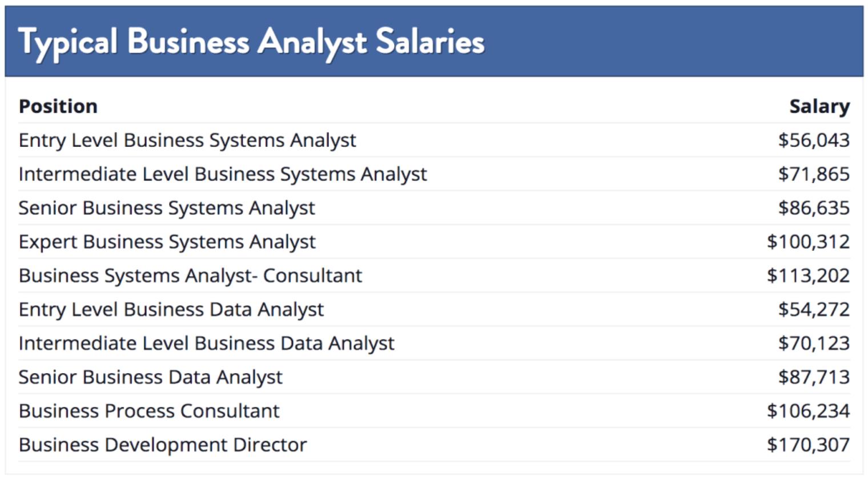Click the $56,043 salary value
Image resolution: width=868 pixels, height=480 pixels.
(x=813, y=141)
